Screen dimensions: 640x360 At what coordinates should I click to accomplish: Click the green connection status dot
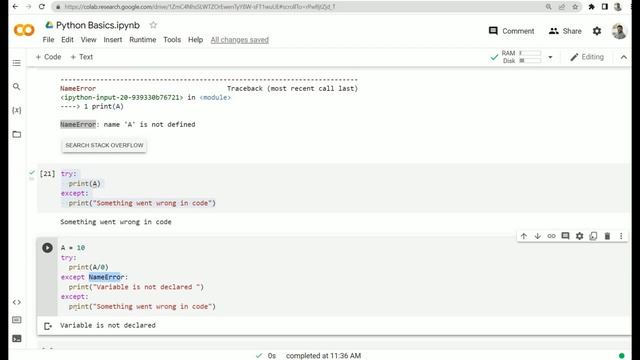coord(622,356)
